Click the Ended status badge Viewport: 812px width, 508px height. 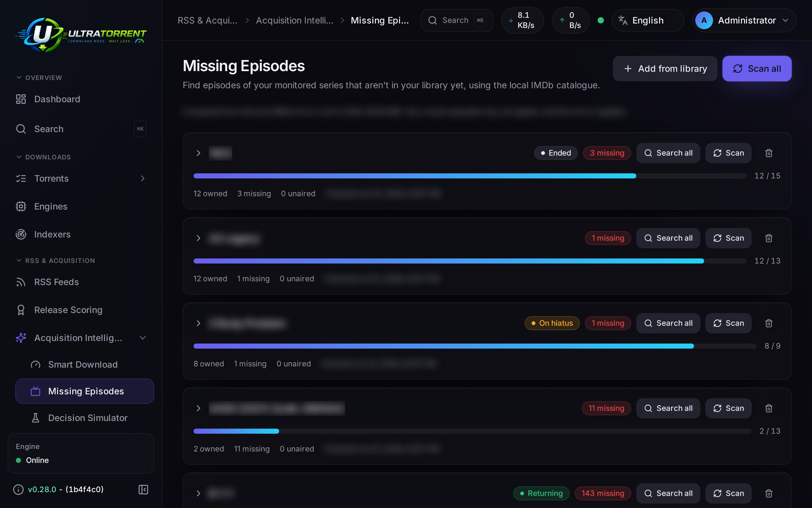(x=556, y=153)
